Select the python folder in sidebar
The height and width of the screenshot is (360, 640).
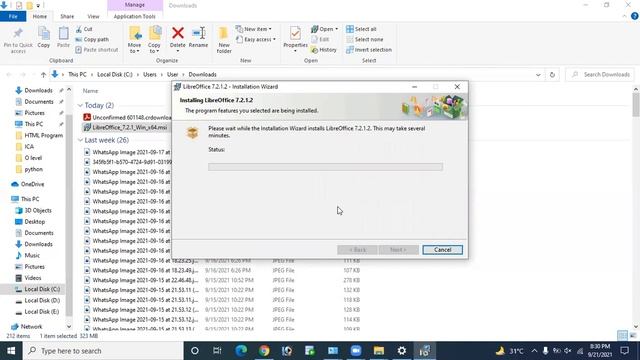click(33, 169)
